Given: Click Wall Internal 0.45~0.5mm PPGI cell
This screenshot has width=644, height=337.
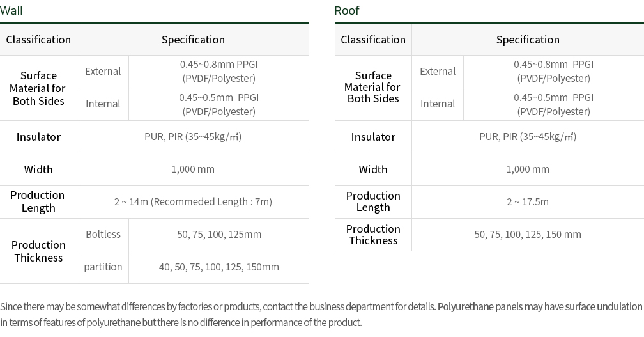Looking at the screenshot, I should 219,104.
